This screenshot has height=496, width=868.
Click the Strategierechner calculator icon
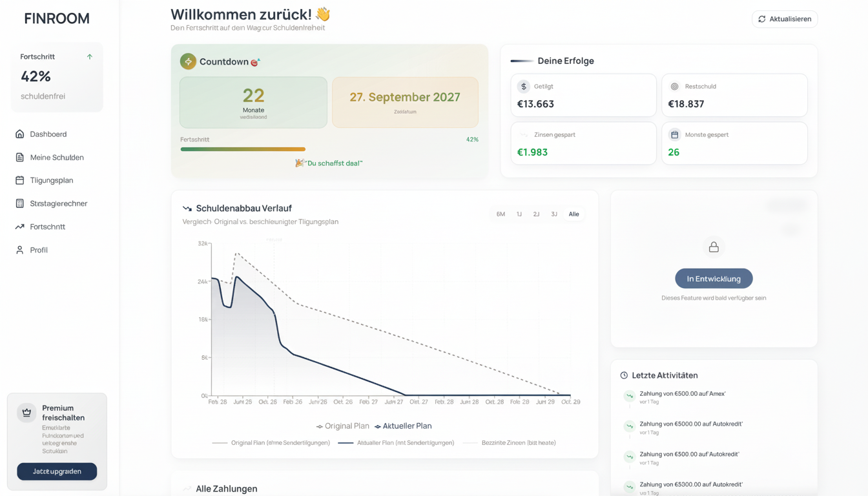click(x=19, y=203)
